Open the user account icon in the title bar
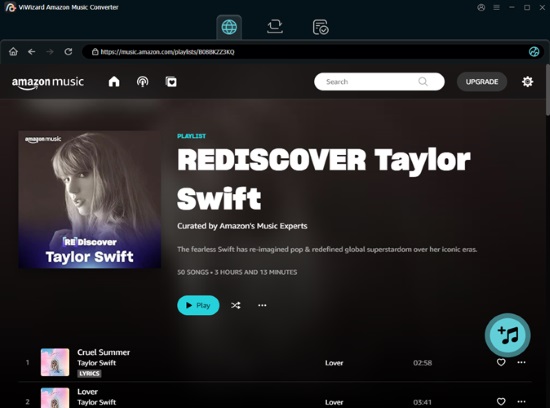The width and height of the screenshot is (550, 408). [x=481, y=7]
